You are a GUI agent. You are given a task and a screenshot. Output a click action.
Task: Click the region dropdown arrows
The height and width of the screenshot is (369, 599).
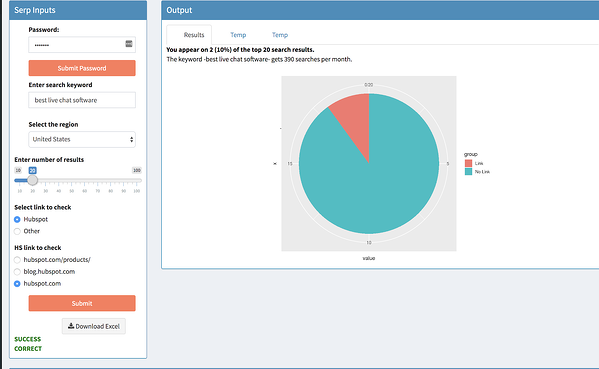[x=131, y=139]
